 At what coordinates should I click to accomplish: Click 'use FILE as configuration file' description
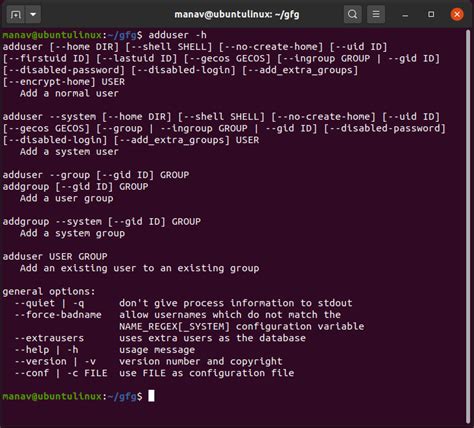coord(207,373)
